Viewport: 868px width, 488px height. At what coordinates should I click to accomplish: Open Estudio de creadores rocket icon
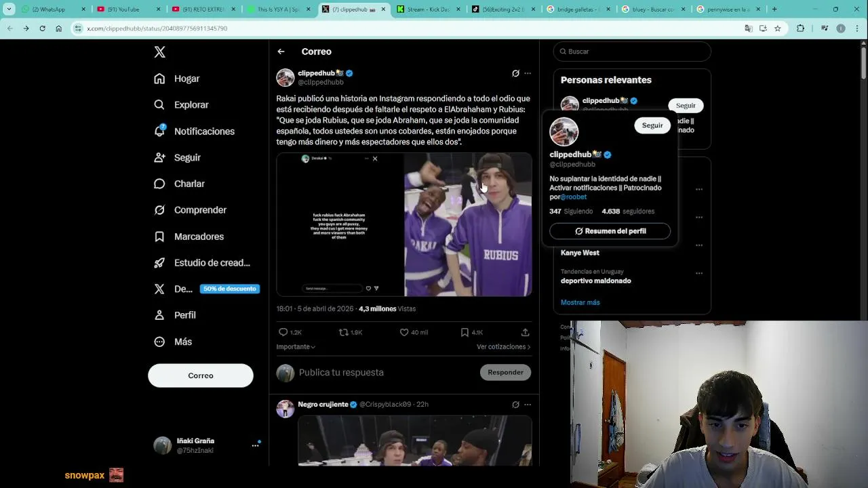tap(159, 263)
